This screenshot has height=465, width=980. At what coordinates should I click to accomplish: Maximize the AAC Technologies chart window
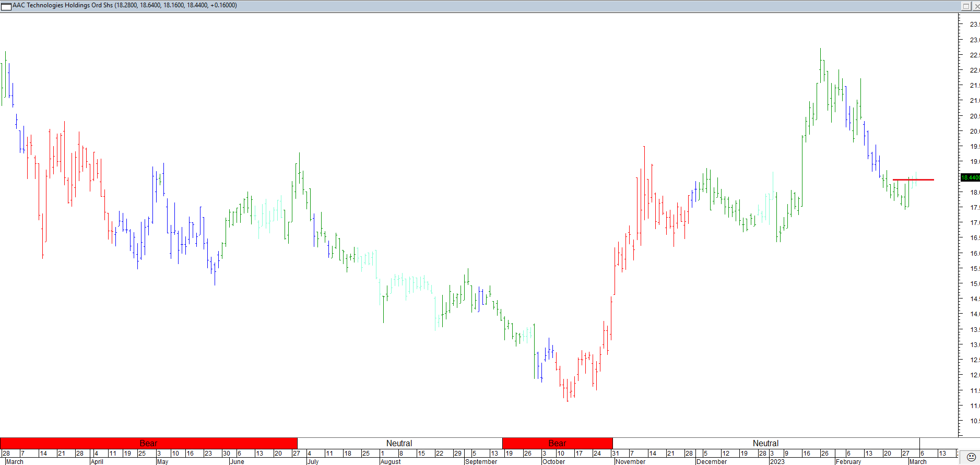click(966, 6)
